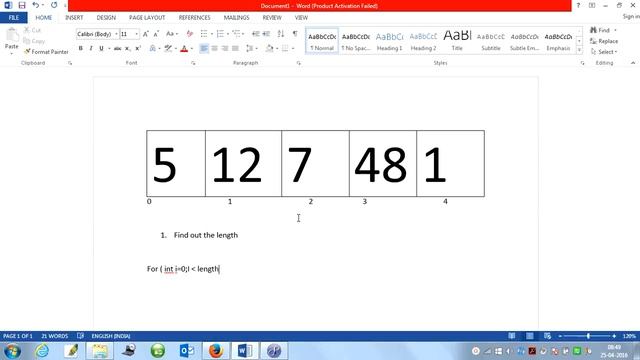Open Outlook from the Windows taskbar
Image resolution: width=640 pixels, height=360 pixels.
[187, 351]
